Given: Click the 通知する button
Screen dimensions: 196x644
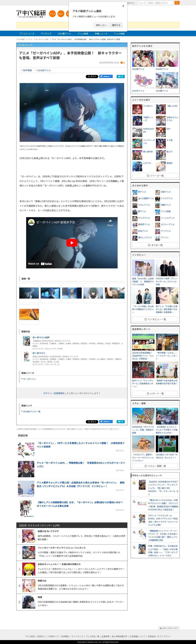Looking at the screenshot, I should pos(116,25).
